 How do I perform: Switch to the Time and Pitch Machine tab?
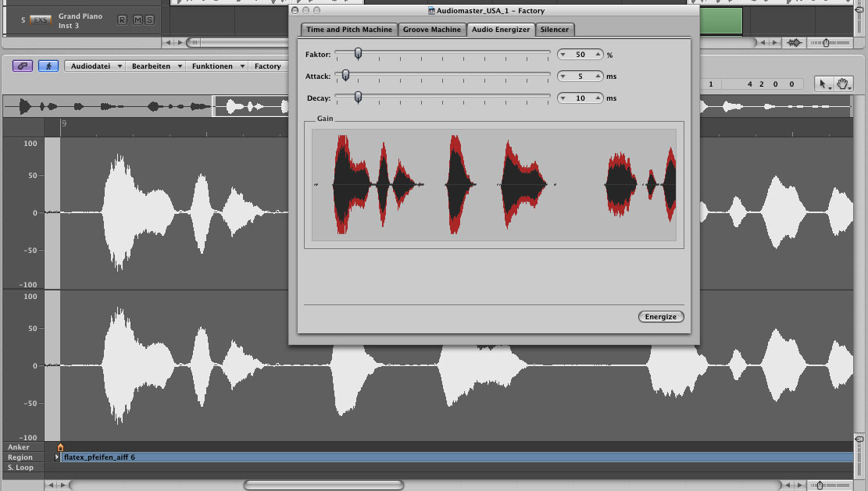point(348,29)
